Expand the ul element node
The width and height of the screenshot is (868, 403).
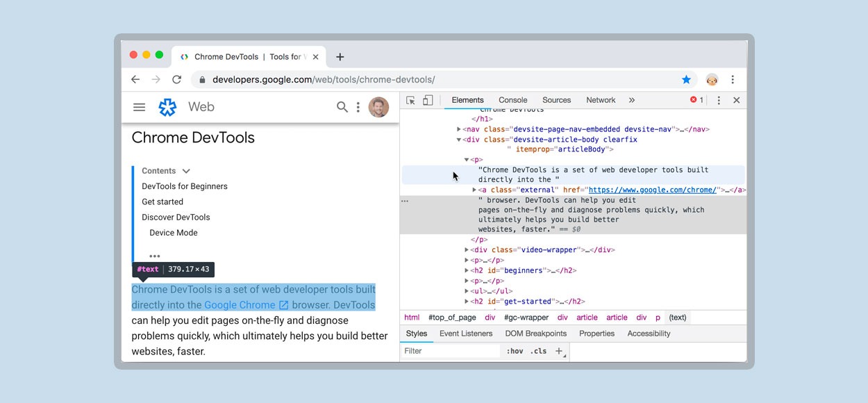pyautogui.click(x=467, y=291)
